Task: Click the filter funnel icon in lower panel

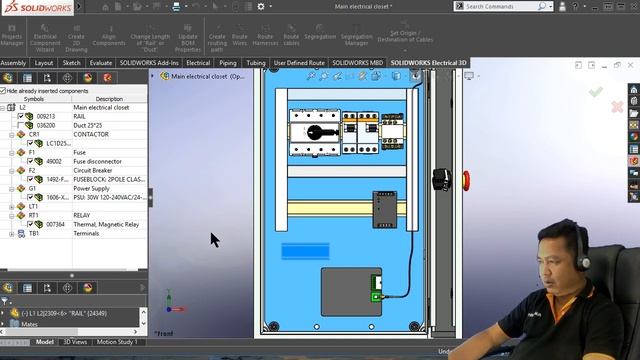Action: tap(4, 301)
